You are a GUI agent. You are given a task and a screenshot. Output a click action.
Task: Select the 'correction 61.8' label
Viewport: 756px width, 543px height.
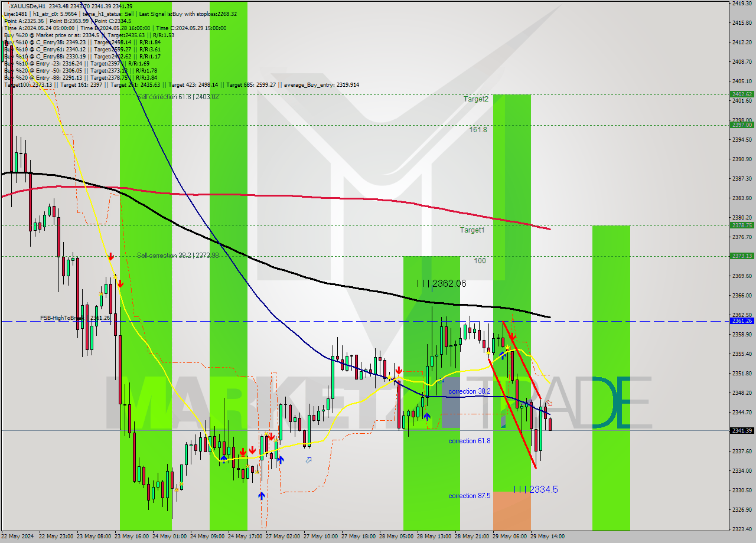coord(470,441)
